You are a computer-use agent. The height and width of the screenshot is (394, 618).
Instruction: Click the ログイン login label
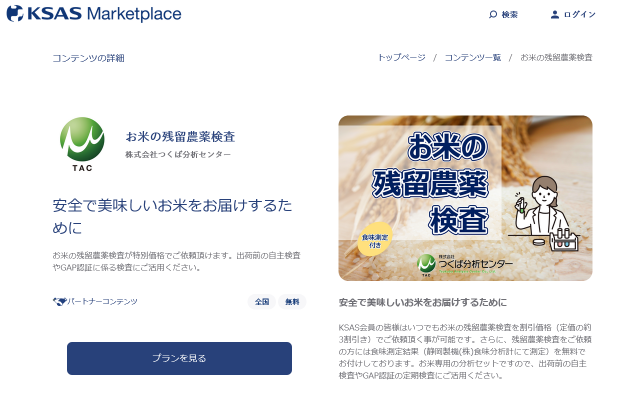coord(579,15)
